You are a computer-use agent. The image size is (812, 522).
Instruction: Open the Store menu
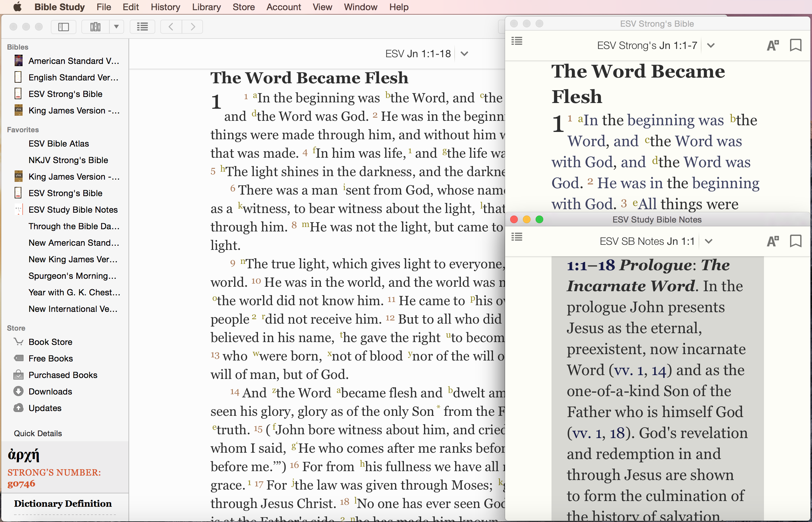point(243,7)
